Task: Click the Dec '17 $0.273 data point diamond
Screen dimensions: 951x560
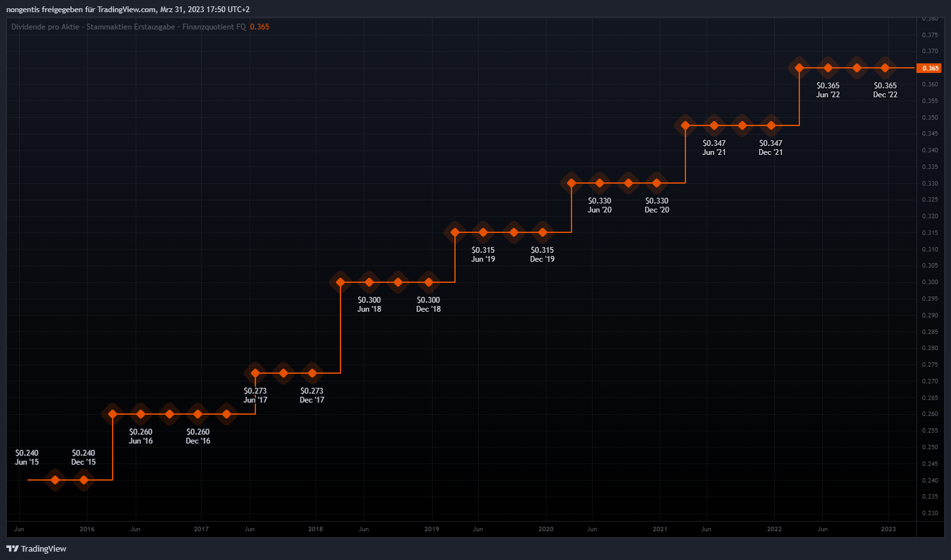Action: click(312, 373)
